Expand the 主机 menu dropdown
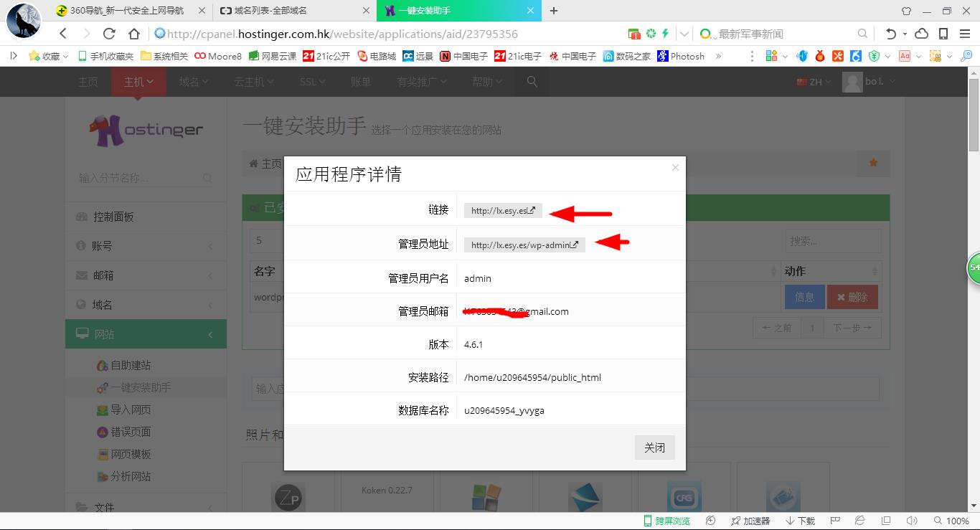This screenshot has width=980, height=530. 138,81
